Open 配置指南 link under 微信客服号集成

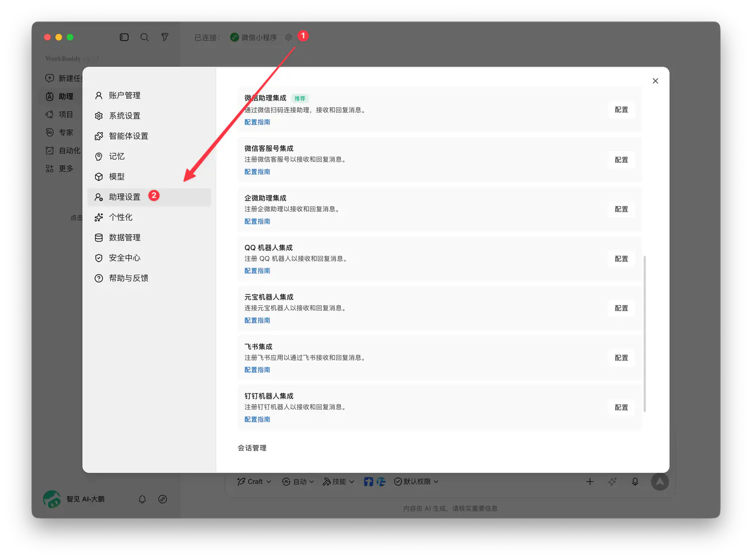pyautogui.click(x=257, y=172)
